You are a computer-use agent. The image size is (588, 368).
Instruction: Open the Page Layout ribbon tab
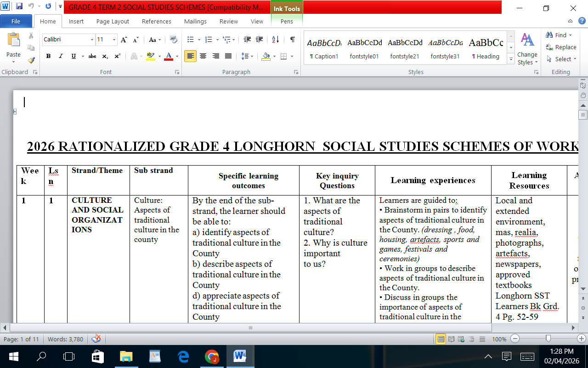(113, 21)
